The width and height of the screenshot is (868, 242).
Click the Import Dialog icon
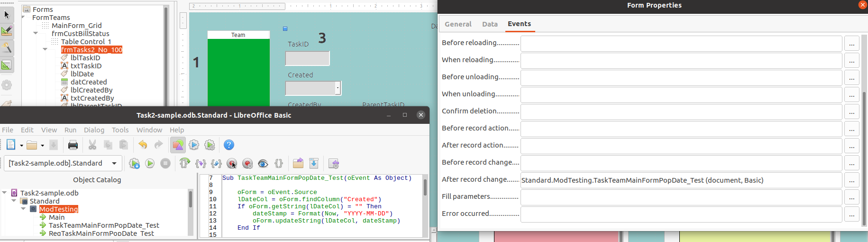click(x=333, y=164)
